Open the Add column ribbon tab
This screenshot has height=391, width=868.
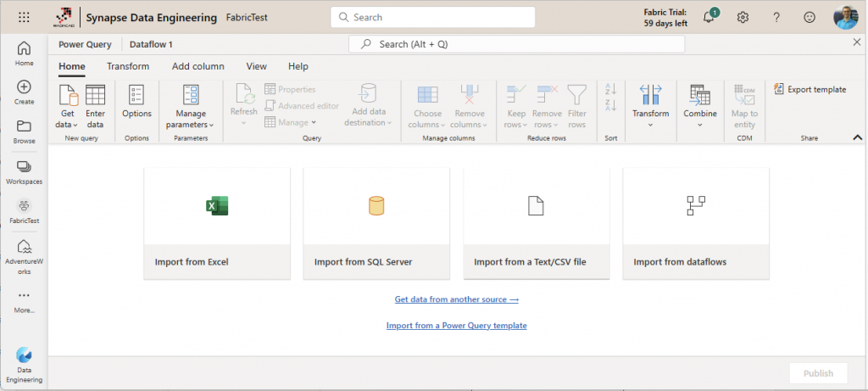pyautogui.click(x=198, y=66)
